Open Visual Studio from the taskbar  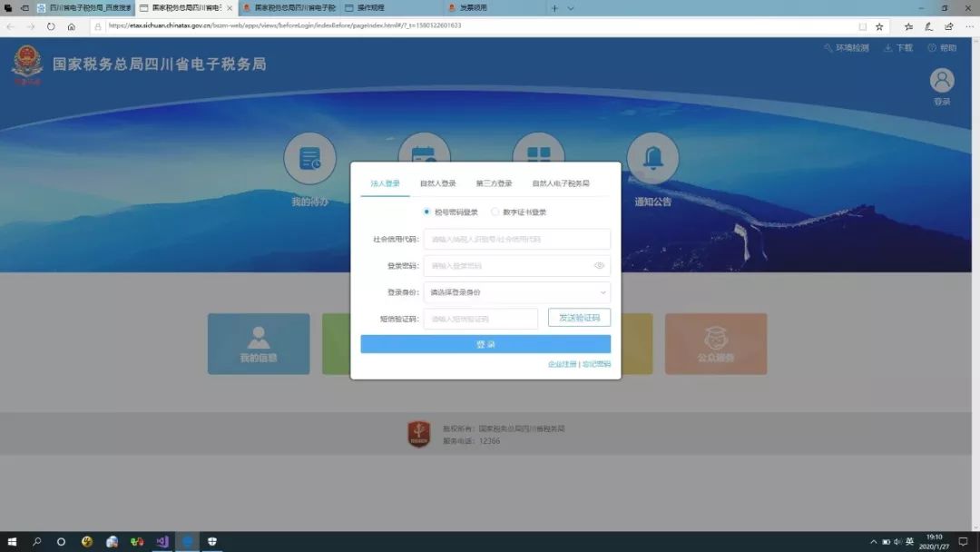coord(162,541)
